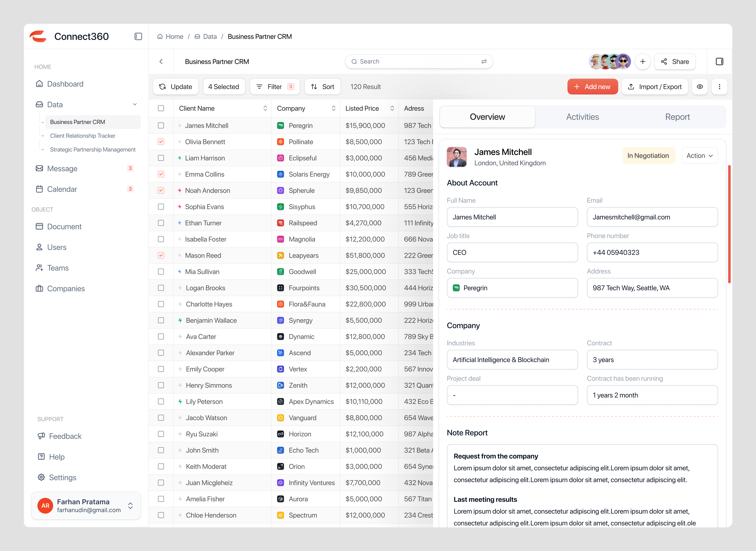
Task: Expand Farhan Pratama account switcher
Action: pos(130,506)
